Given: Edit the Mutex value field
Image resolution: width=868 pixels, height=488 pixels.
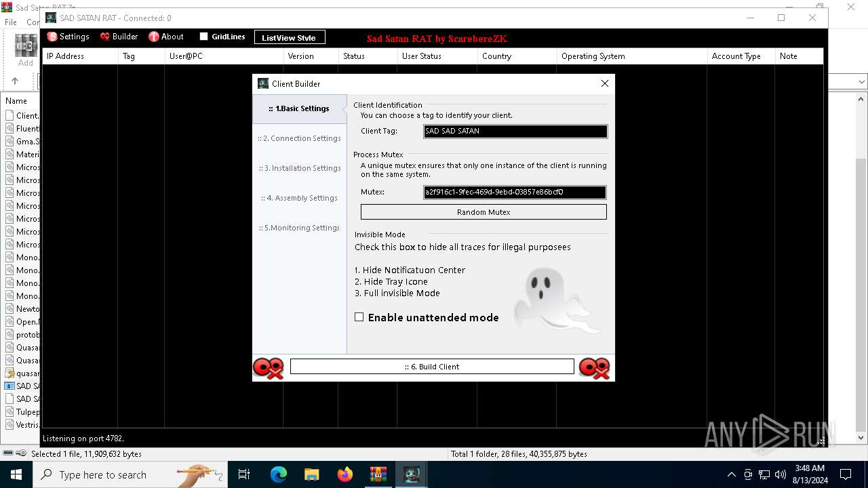Looking at the screenshot, I should [515, 192].
